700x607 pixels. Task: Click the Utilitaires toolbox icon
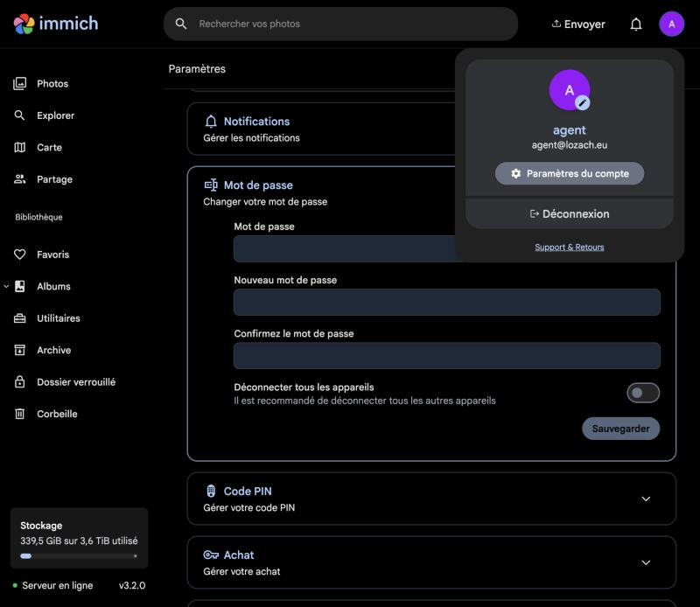[19, 318]
